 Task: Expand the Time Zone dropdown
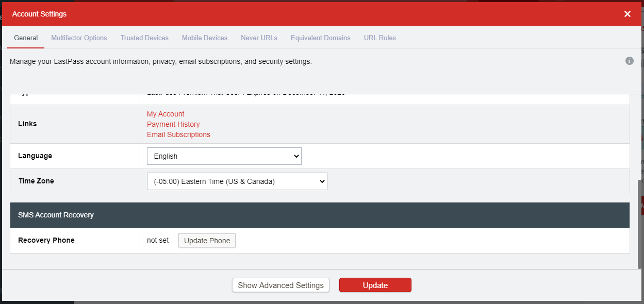point(237,181)
